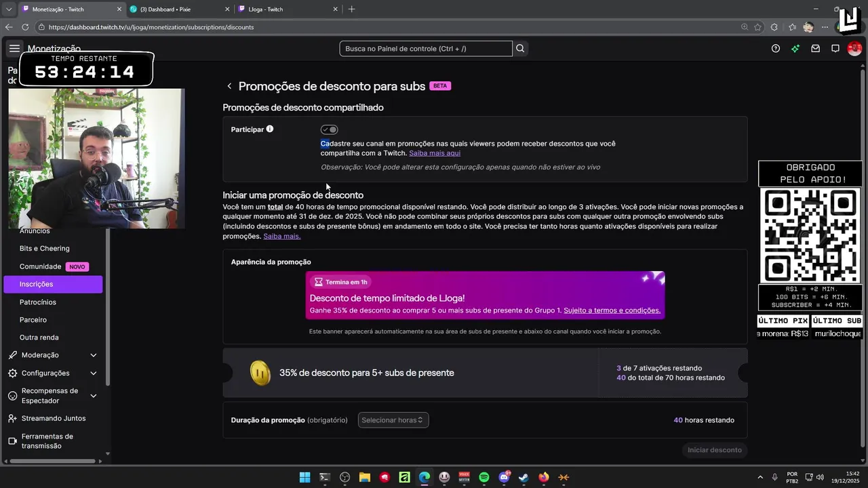Screen dimensions: 868x488
Task: Click the Iniciar desconto button
Action: pyautogui.click(x=715, y=450)
